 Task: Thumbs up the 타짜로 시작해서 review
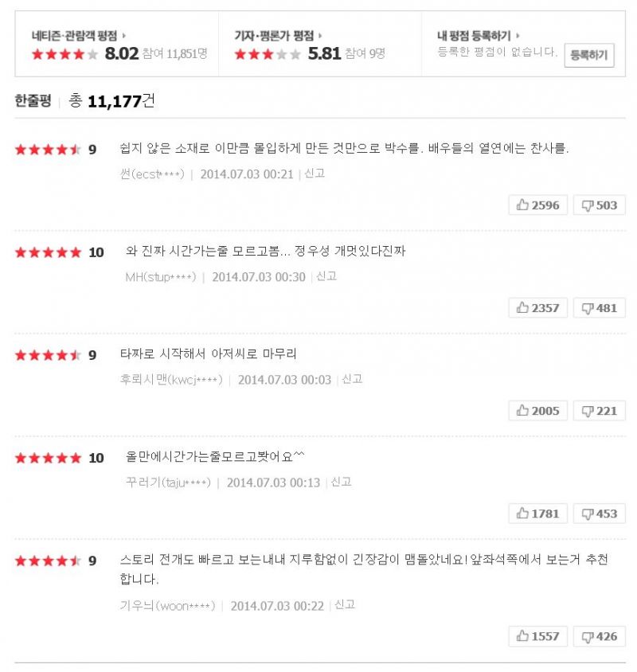pos(537,411)
